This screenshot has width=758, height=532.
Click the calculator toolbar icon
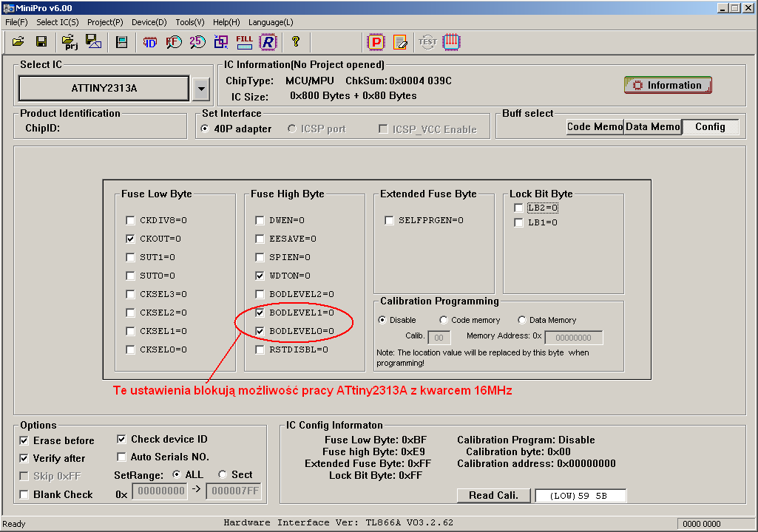(x=121, y=42)
